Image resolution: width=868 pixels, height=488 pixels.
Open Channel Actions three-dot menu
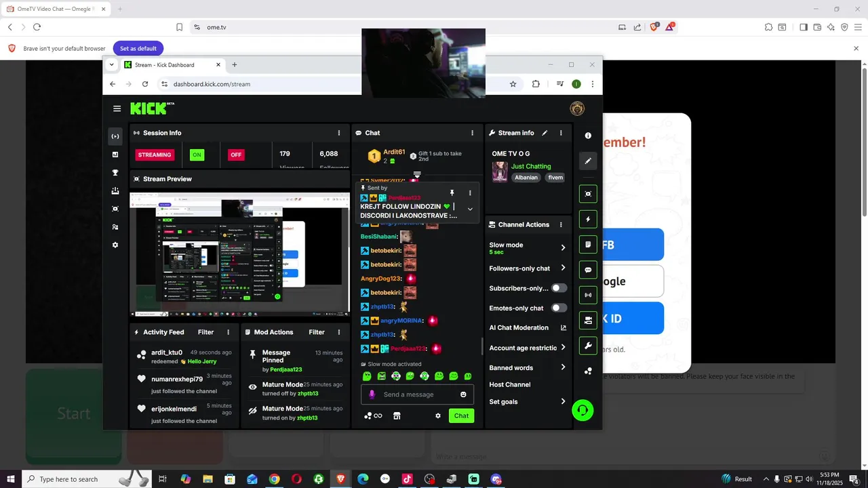561,224
